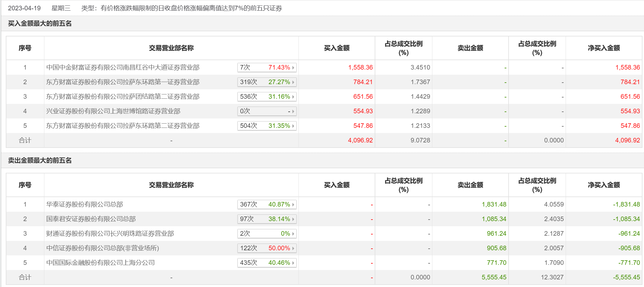Click total percentage 9.0728
The image size is (644, 287).
click(x=420, y=140)
